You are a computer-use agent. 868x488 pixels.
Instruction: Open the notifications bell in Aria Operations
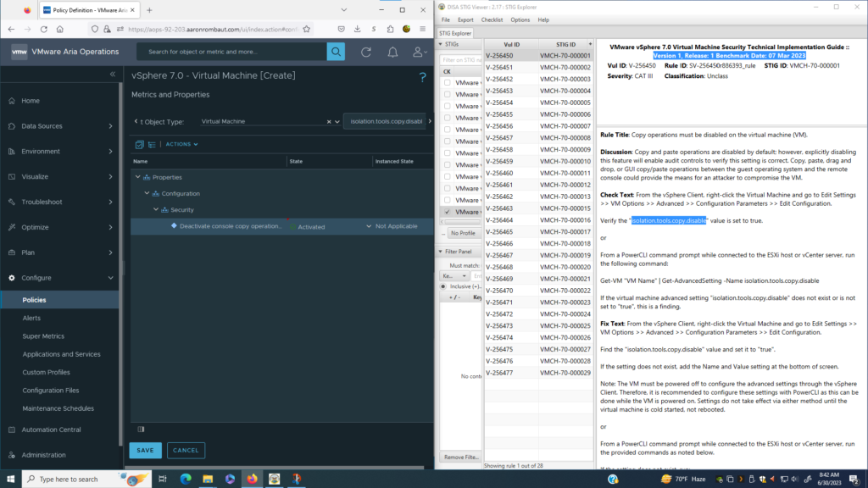tap(392, 52)
